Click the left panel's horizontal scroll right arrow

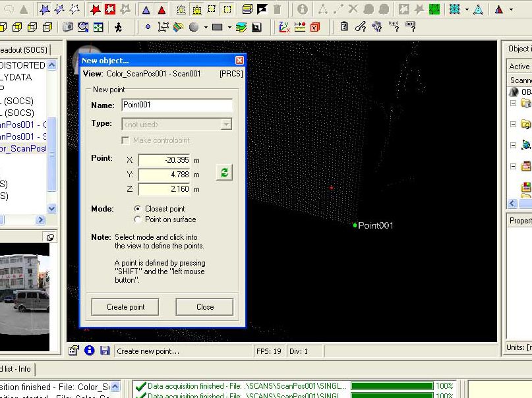40,220
